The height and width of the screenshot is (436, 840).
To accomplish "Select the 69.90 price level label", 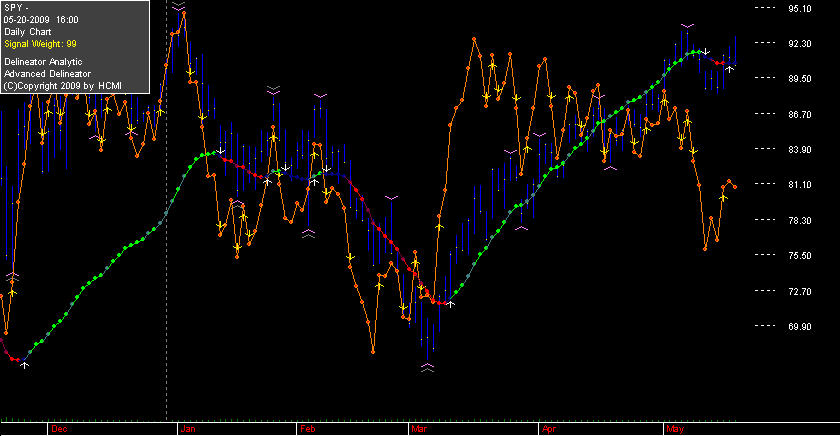I will (800, 326).
